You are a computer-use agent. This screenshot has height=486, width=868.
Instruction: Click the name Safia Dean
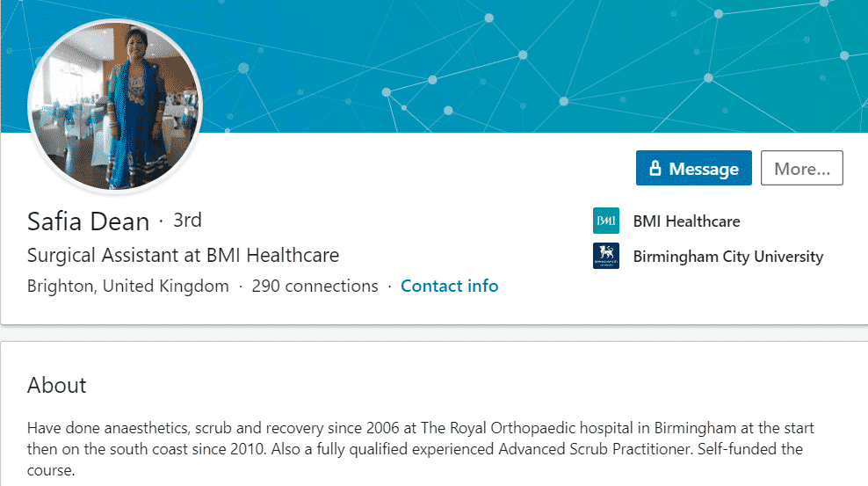click(x=88, y=221)
